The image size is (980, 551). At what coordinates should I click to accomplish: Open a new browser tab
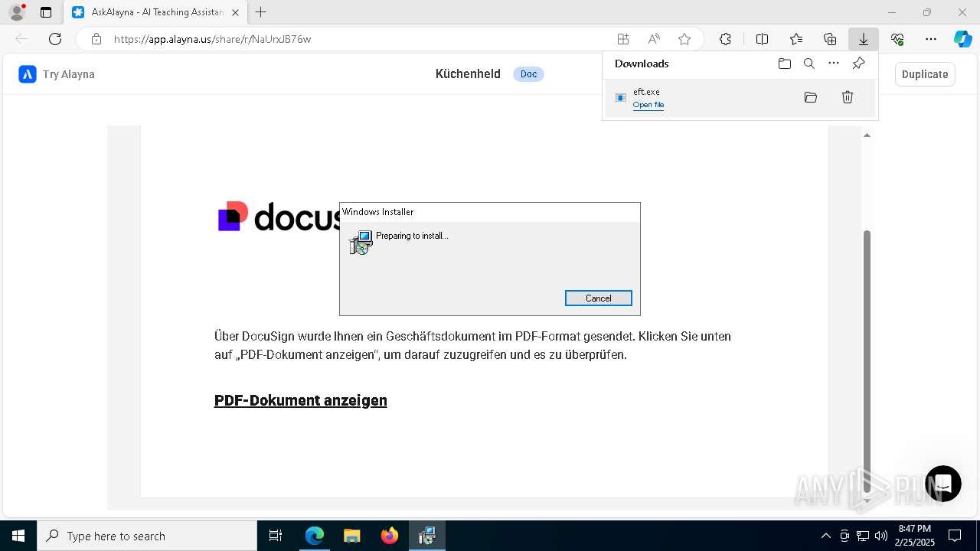[x=260, y=12]
